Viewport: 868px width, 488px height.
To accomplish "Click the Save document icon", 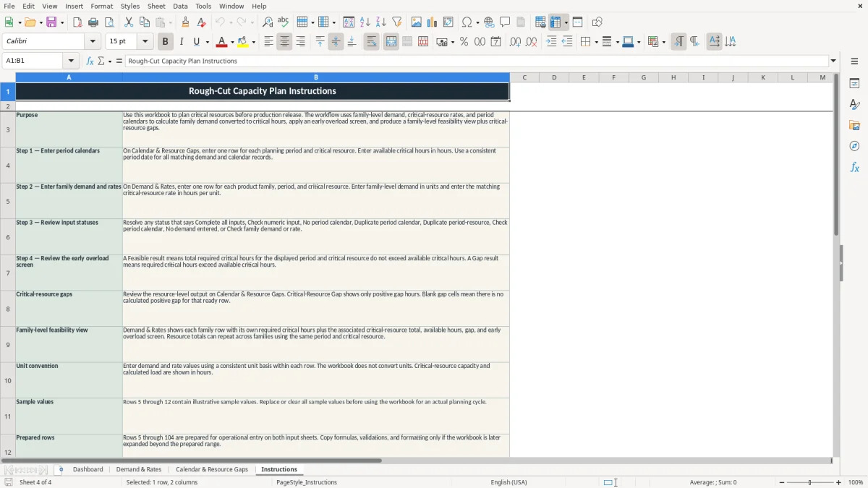I will 51,22.
